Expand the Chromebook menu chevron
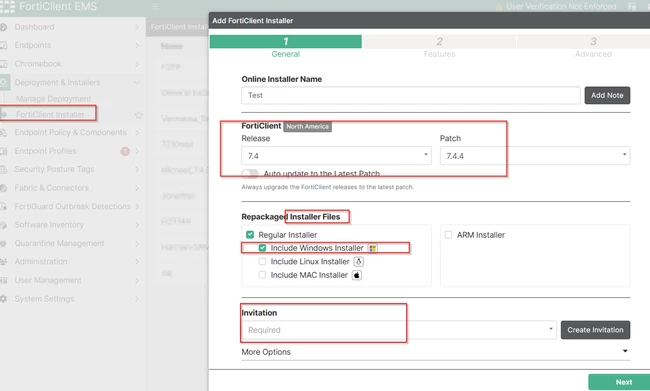Viewport: 650px width, 391px height. pos(137,64)
